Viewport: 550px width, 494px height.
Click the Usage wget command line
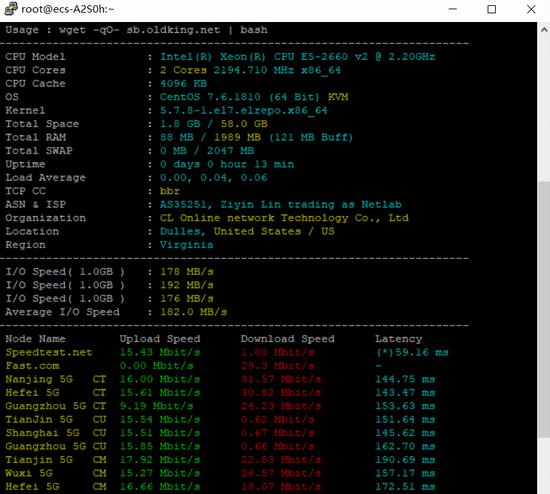point(136,30)
